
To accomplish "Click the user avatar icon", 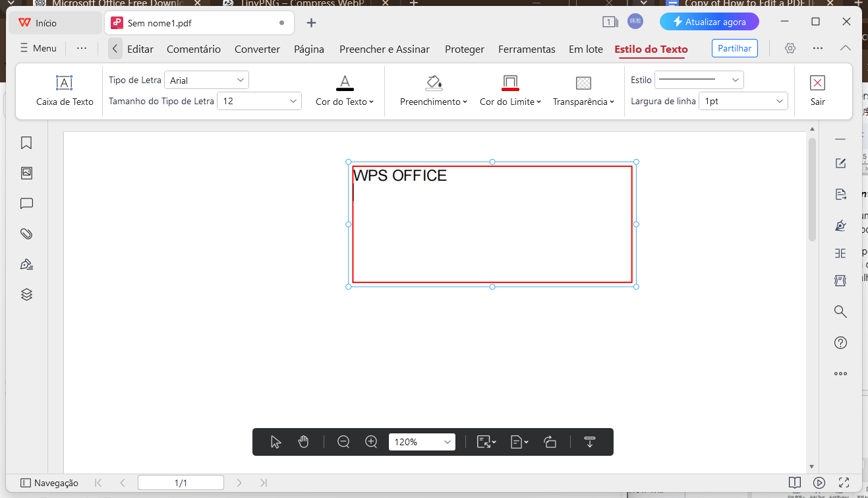I will click(x=635, y=22).
